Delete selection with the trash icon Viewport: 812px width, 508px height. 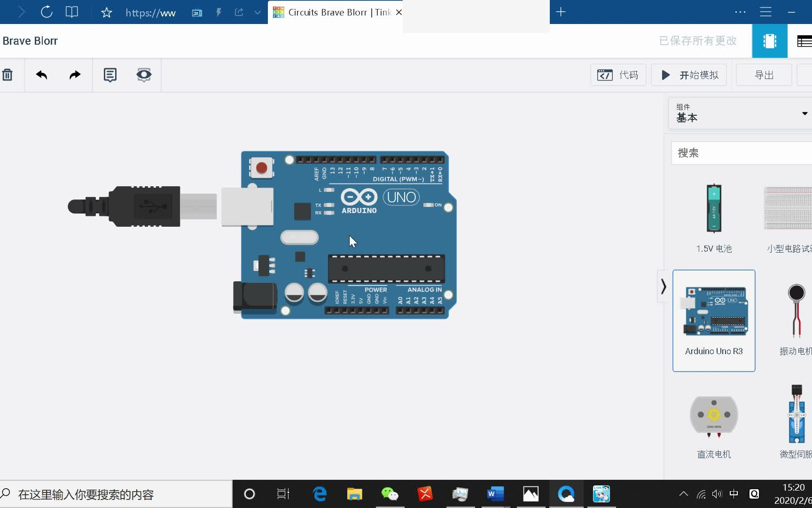(x=8, y=75)
